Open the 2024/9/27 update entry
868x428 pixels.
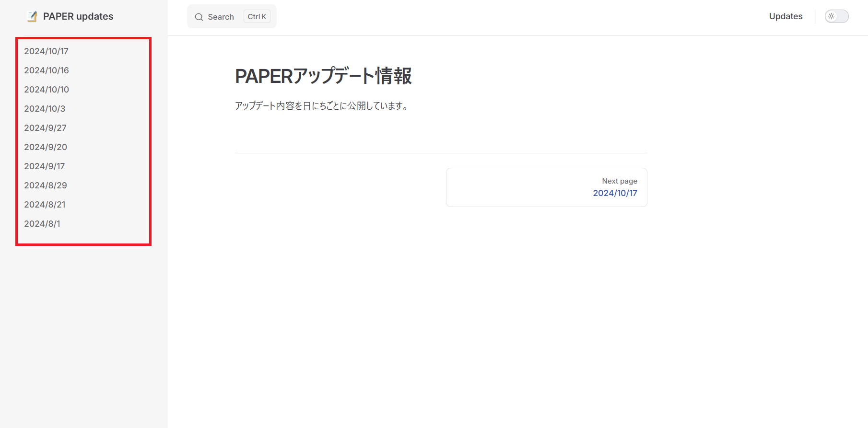[46, 128]
